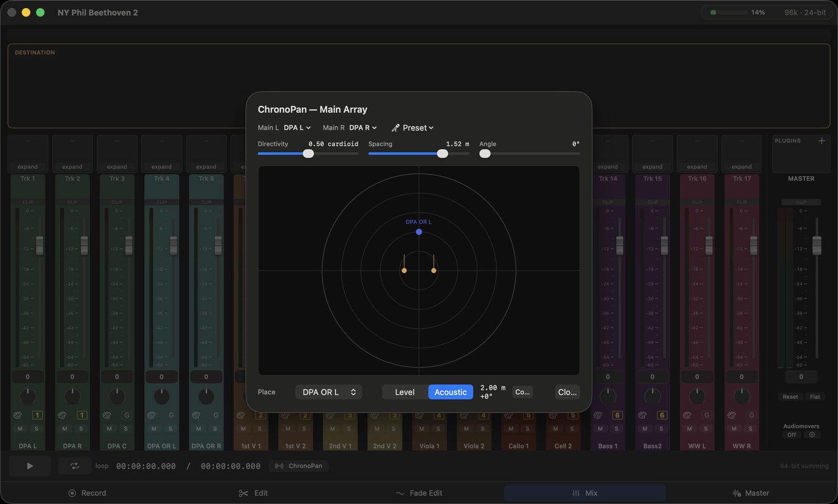838x504 pixels.
Task: Open color palette for DPA OR L channel
Action: (x=151, y=415)
